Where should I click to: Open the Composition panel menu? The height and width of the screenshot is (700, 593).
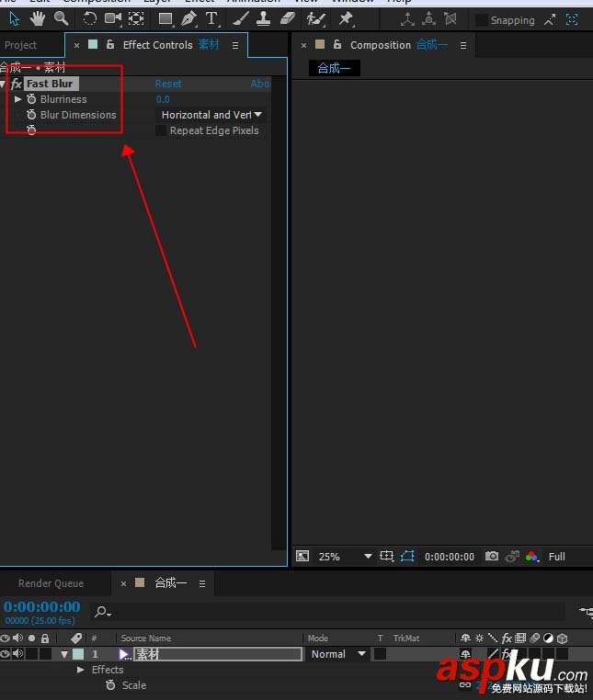[x=463, y=46]
